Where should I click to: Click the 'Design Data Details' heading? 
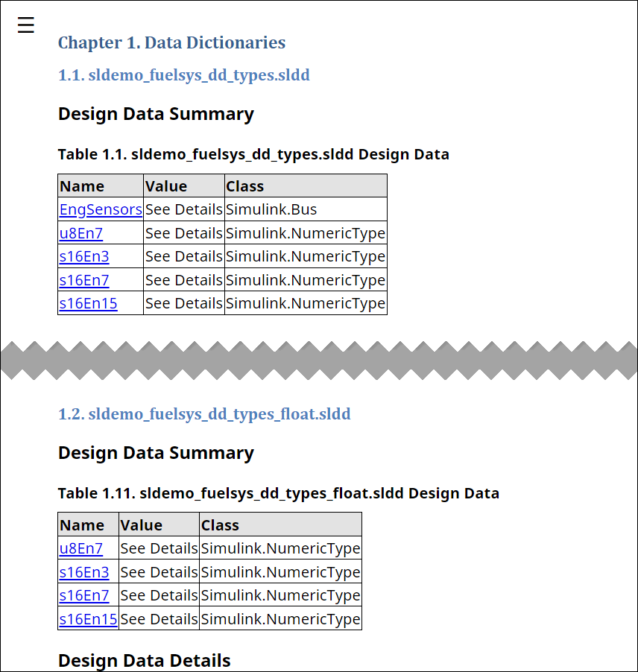click(x=144, y=660)
